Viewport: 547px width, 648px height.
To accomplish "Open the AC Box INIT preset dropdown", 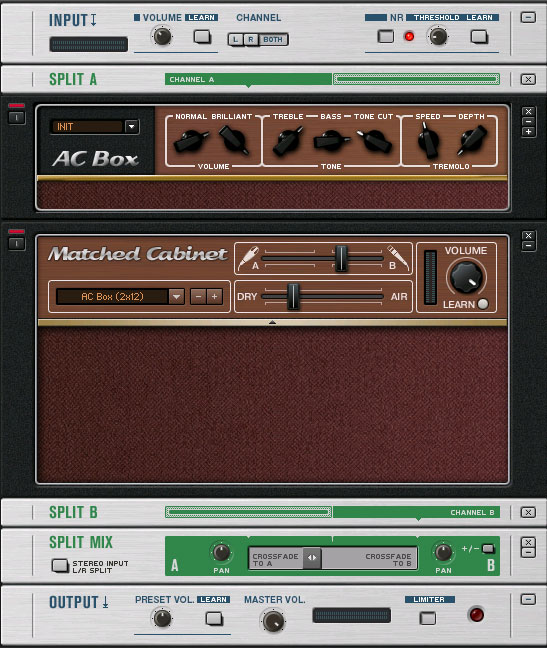I will pos(132,126).
